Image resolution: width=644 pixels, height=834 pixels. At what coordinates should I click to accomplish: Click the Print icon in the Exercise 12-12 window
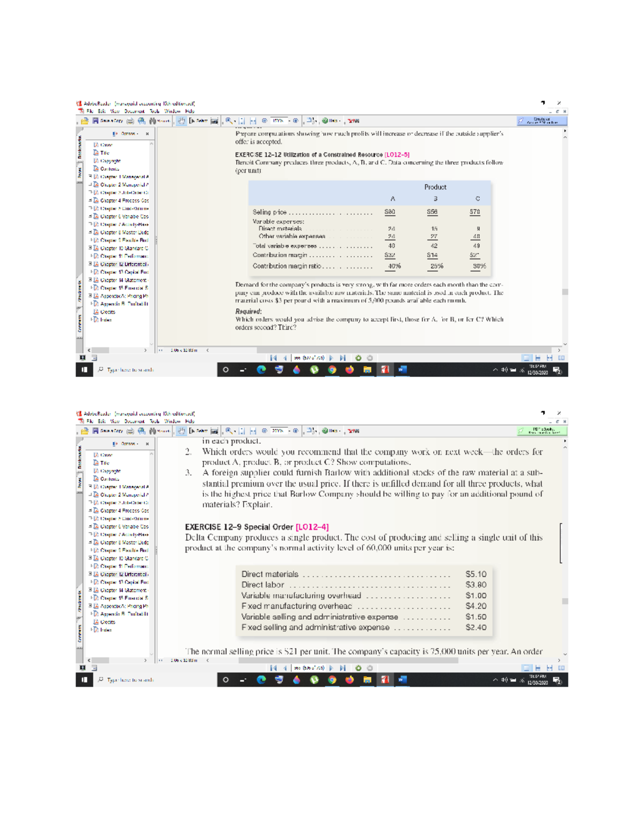coord(130,121)
